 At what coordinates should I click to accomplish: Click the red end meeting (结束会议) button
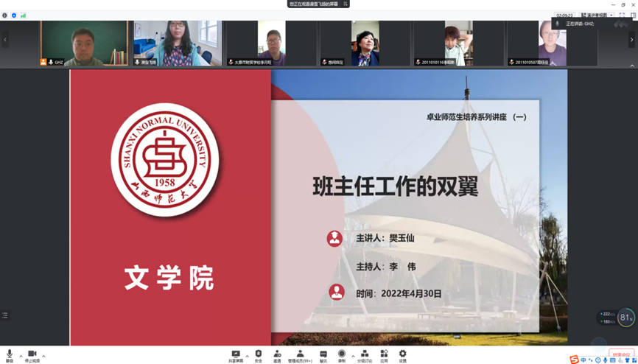(621, 354)
